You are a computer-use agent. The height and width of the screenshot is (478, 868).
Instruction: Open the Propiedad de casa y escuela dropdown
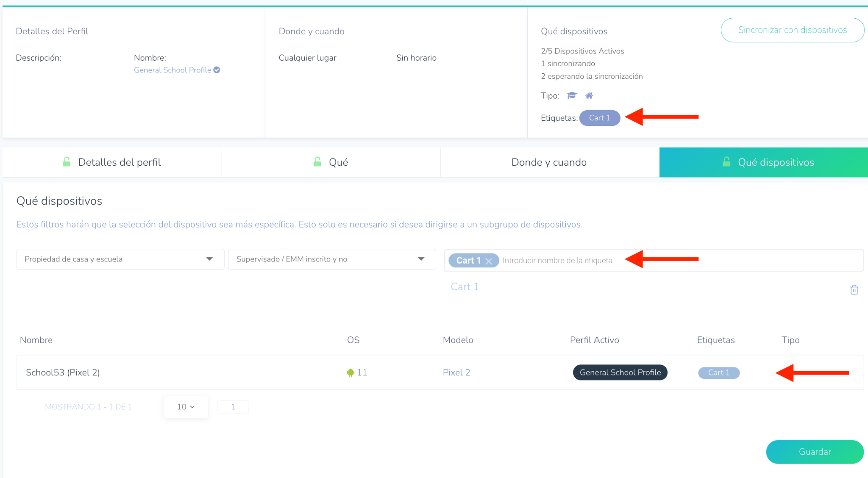[120, 259]
